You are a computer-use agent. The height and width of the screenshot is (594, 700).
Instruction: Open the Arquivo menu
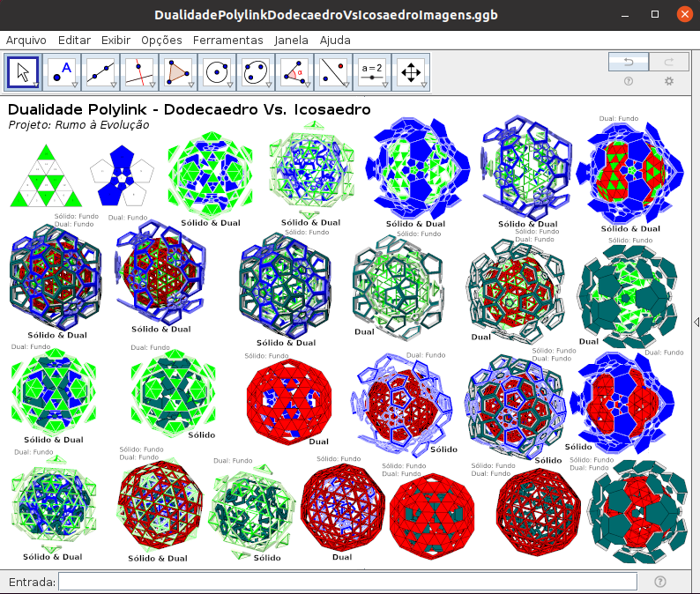pos(26,40)
